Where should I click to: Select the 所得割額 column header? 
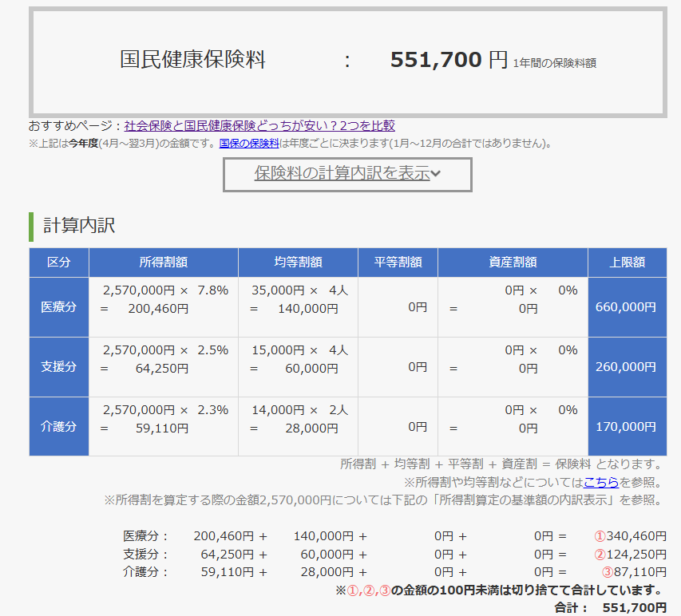coord(164,263)
